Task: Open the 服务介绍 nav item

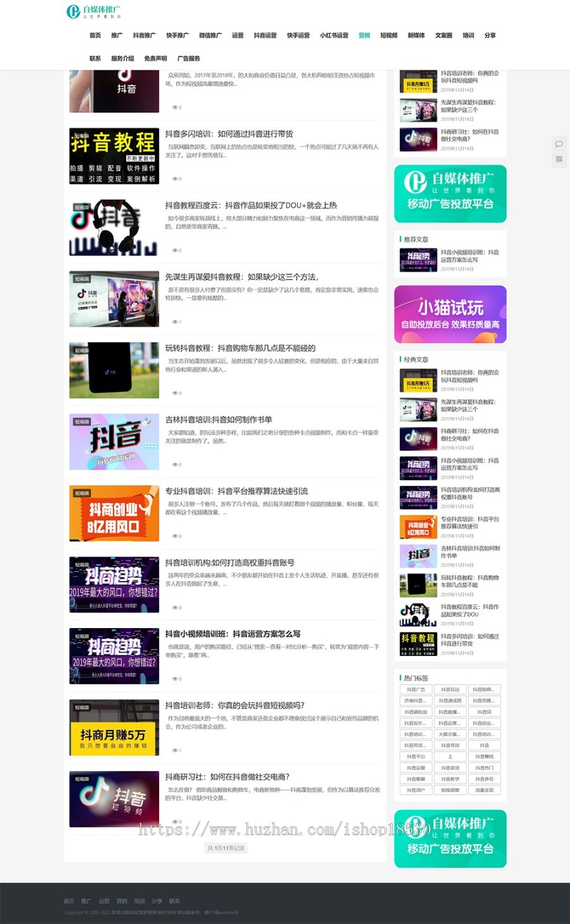Action: click(x=122, y=58)
